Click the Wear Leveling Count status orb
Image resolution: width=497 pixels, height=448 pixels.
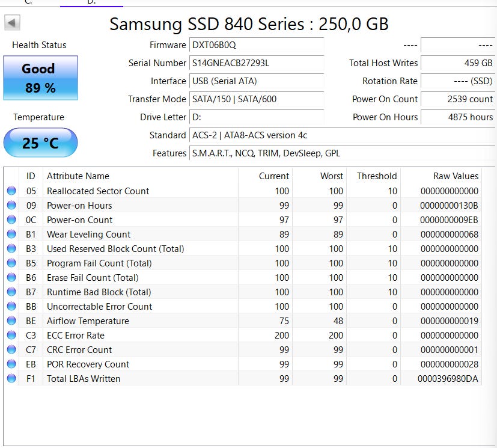coord(11,235)
